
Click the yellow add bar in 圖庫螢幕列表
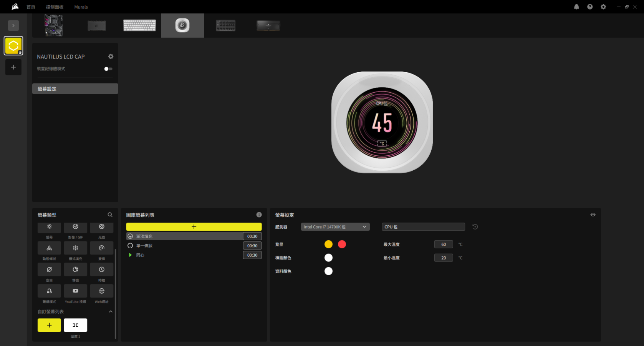[x=194, y=227]
